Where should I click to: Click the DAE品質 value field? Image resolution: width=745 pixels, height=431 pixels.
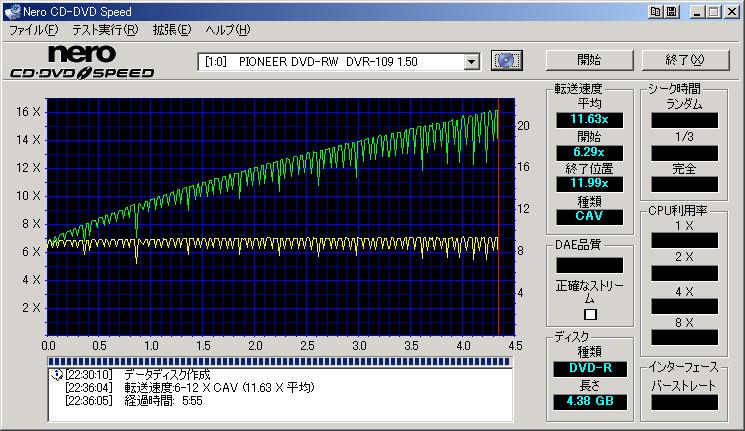(x=589, y=265)
